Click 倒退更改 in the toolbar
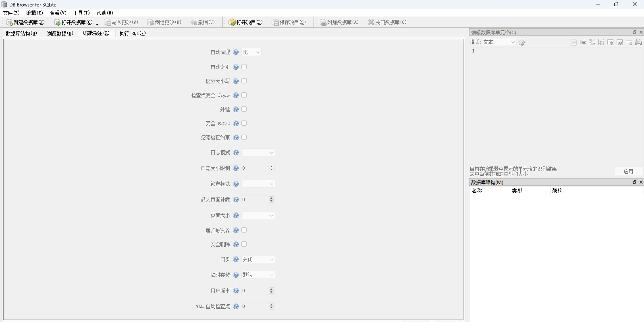The image size is (644, 322). [x=164, y=22]
